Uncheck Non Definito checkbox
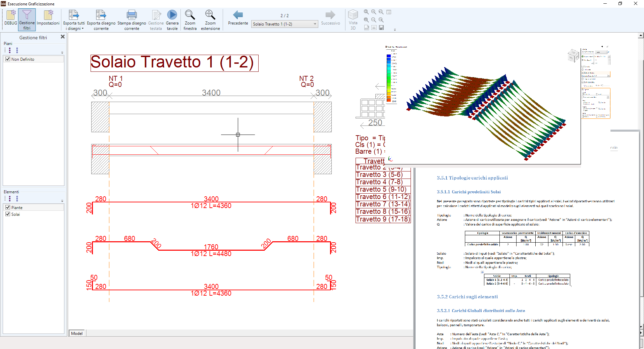644x349 pixels. (8, 59)
